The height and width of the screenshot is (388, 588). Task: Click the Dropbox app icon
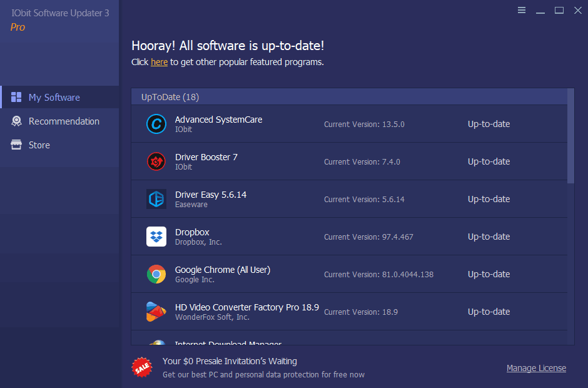156,236
